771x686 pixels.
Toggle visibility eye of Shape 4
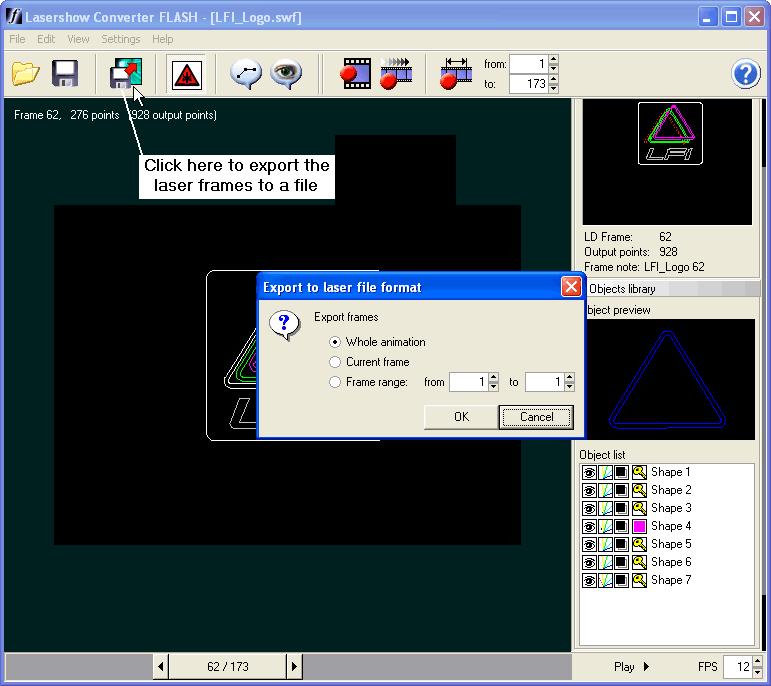click(589, 526)
